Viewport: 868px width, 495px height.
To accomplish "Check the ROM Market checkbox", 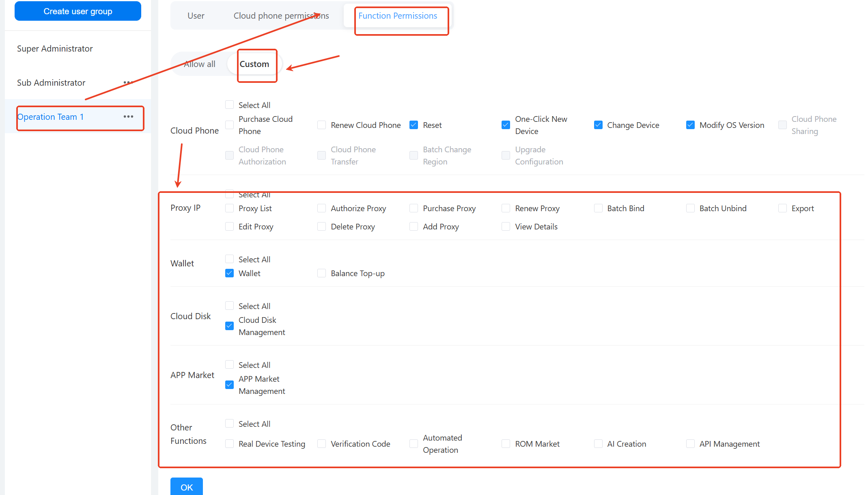I will pos(506,444).
